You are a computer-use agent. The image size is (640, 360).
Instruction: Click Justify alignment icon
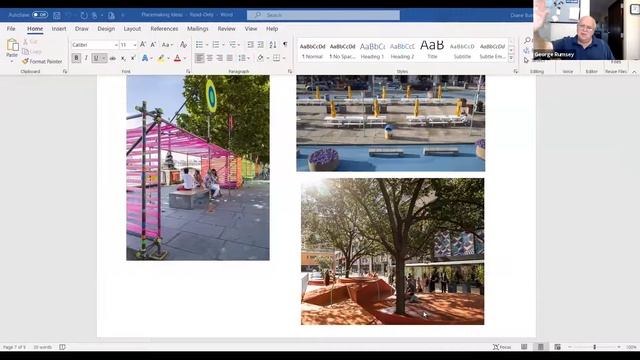(x=230, y=58)
